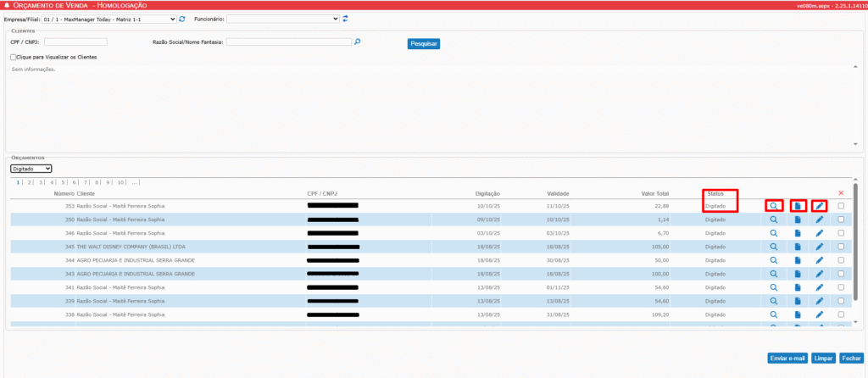Refresh the Funcionário list
The image size is (868, 378).
(345, 18)
